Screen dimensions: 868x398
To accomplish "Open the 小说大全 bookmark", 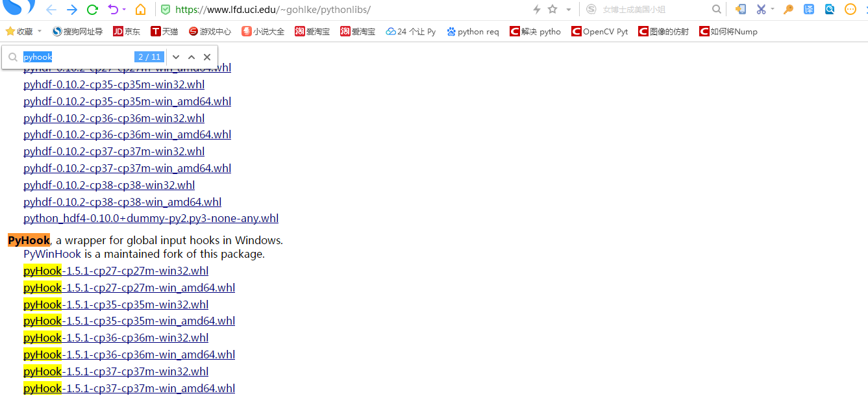I will 263,31.
